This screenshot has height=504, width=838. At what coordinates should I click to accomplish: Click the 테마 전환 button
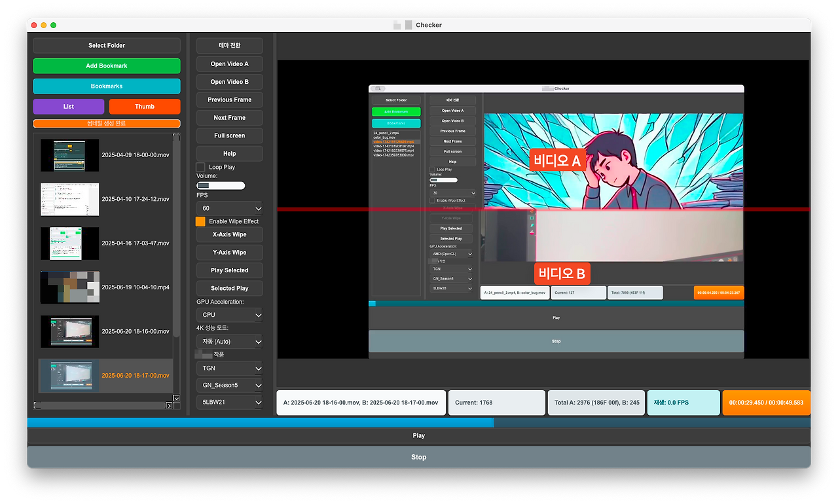pos(230,46)
